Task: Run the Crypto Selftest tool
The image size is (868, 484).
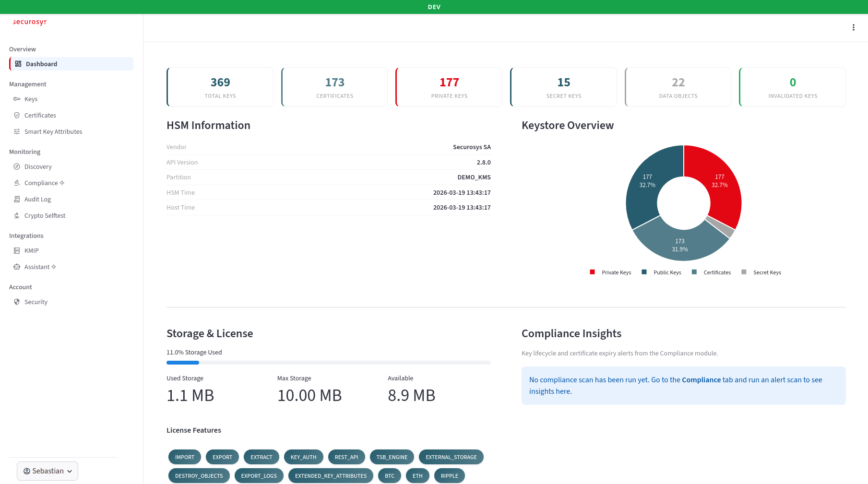Action: (x=45, y=215)
